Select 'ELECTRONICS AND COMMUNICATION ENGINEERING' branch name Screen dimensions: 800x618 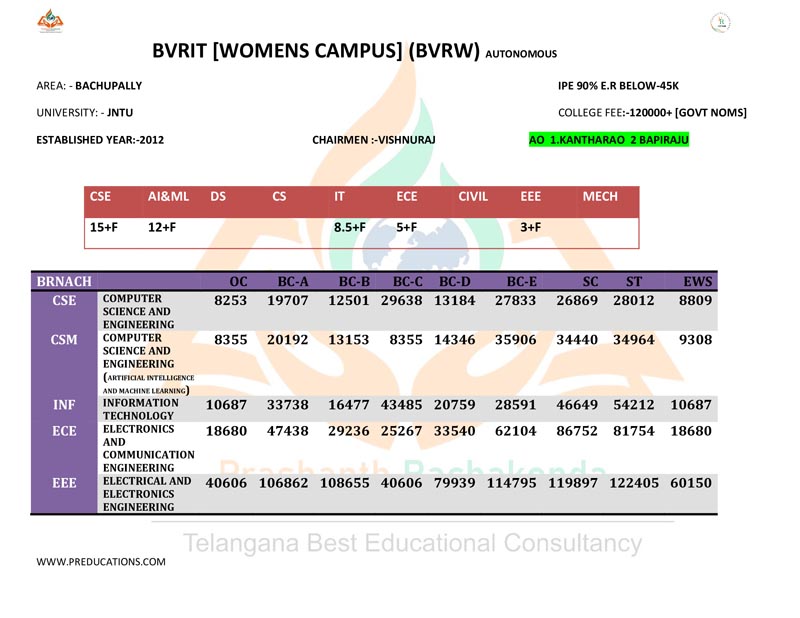click(148, 449)
